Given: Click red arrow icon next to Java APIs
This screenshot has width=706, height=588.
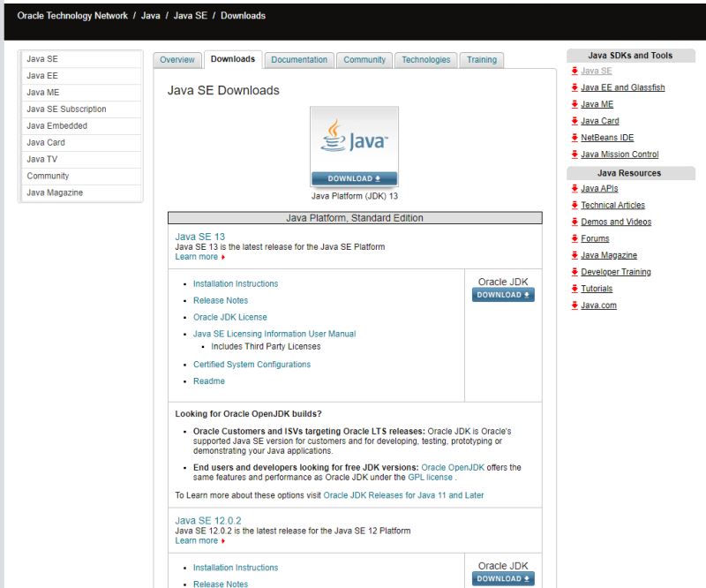Looking at the screenshot, I should (x=575, y=189).
